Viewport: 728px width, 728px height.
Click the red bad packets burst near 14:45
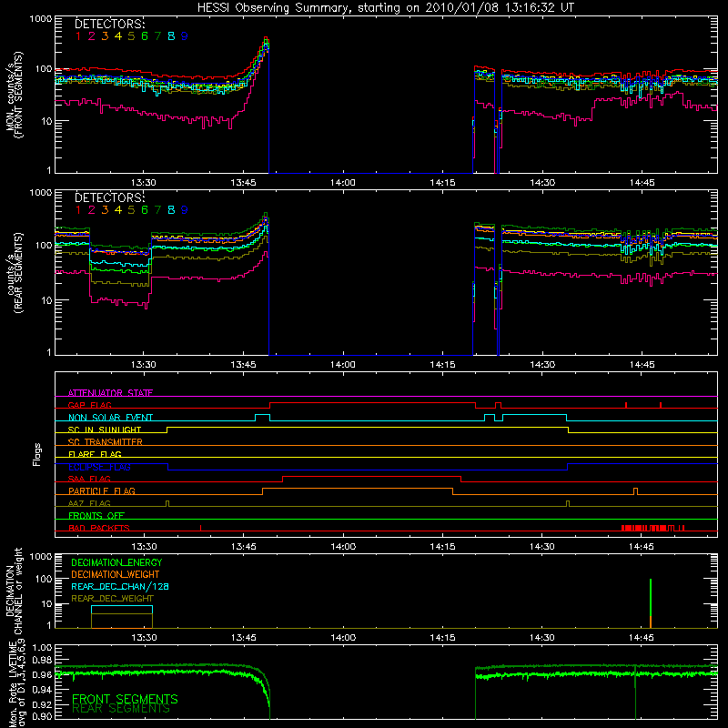click(652, 528)
